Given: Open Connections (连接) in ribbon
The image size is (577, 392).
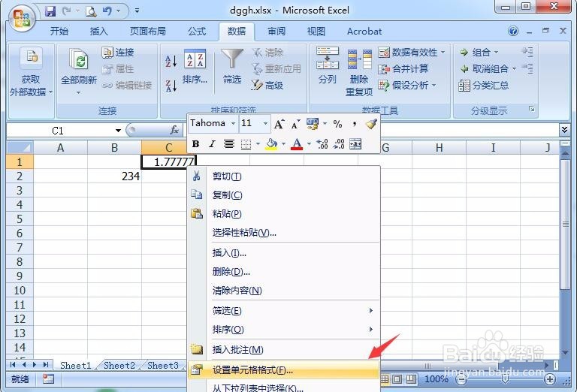Looking at the screenshot, I should (118, 53).
